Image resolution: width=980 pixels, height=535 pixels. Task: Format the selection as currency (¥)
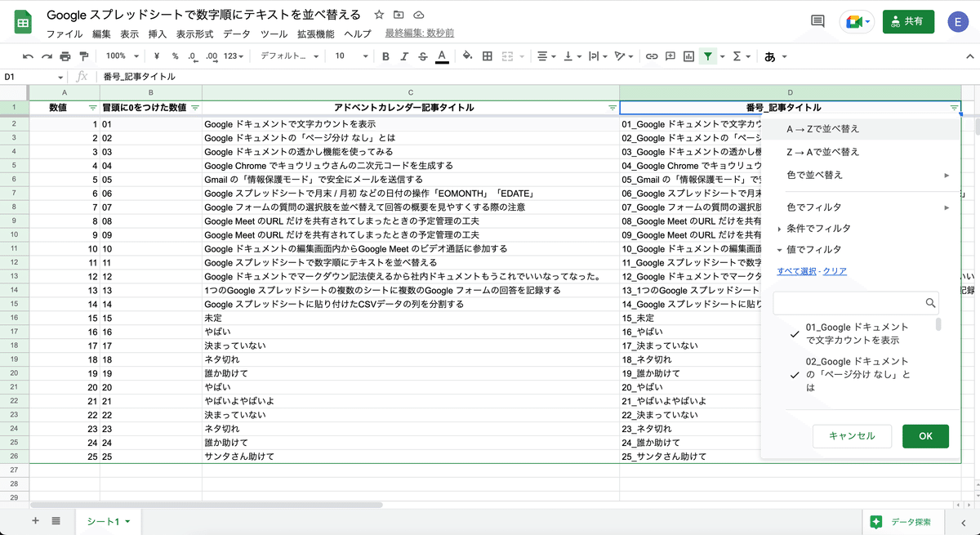(x=156, y=56)
